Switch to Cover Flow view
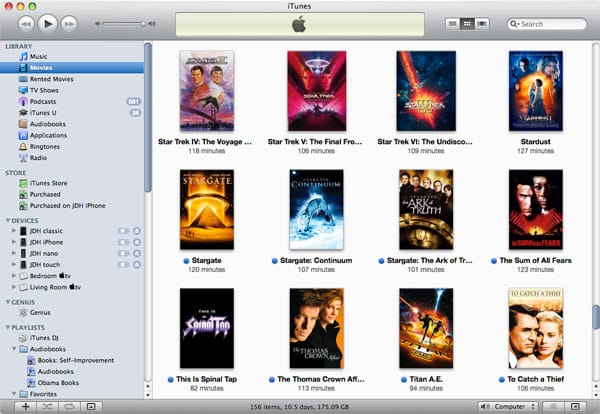Screen dimensions: 600x414 coord(482,24)
